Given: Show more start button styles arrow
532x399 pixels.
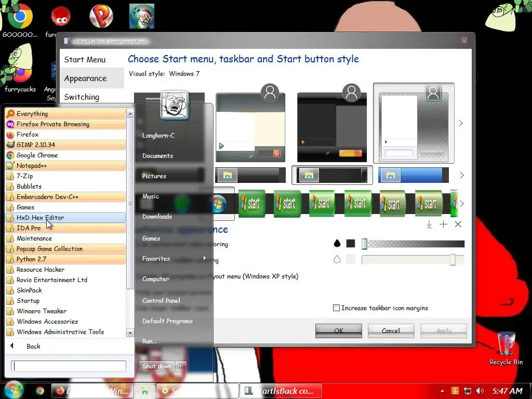Looking at the screenshot, I should 461,204.
